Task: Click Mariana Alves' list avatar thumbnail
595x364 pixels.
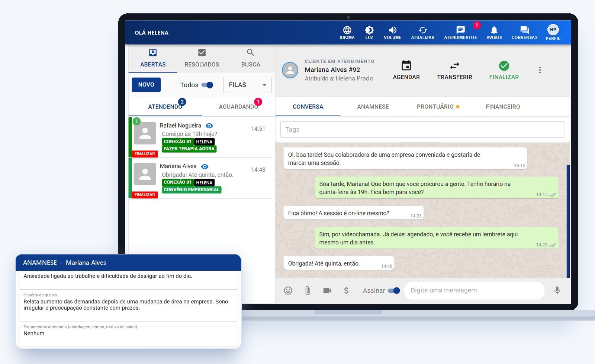Action: click(x=145, y=174)
